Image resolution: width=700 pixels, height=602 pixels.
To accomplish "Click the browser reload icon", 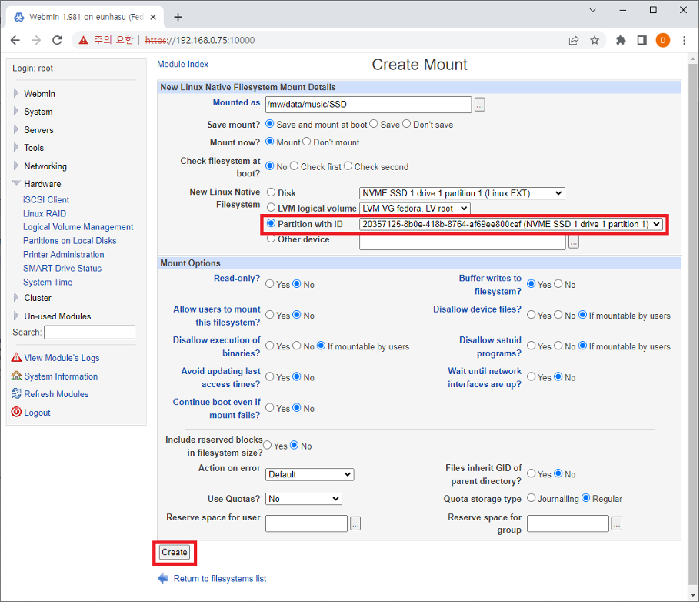I will (57, 40).
